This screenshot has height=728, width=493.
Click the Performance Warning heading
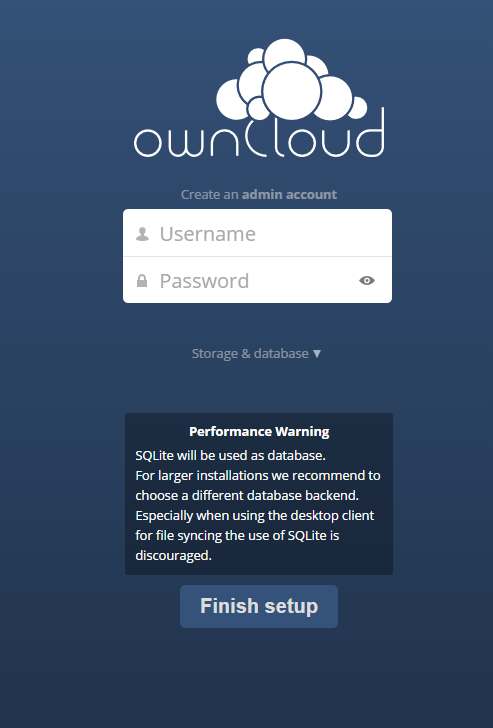click(259, 432)
